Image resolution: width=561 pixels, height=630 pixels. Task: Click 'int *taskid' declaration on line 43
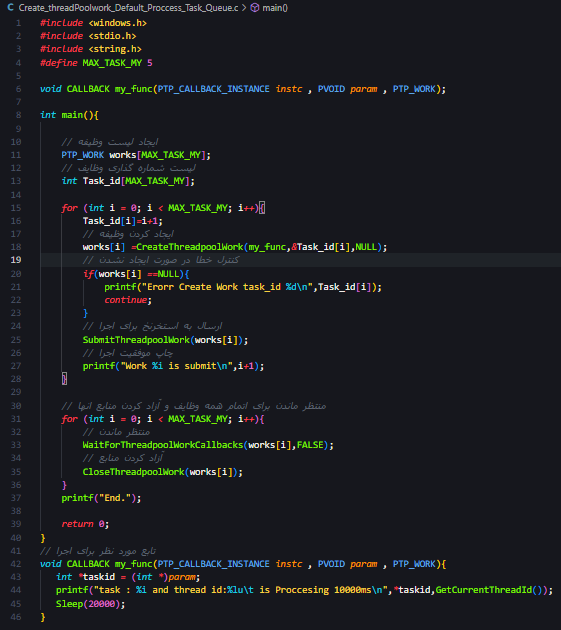[85, 577]
